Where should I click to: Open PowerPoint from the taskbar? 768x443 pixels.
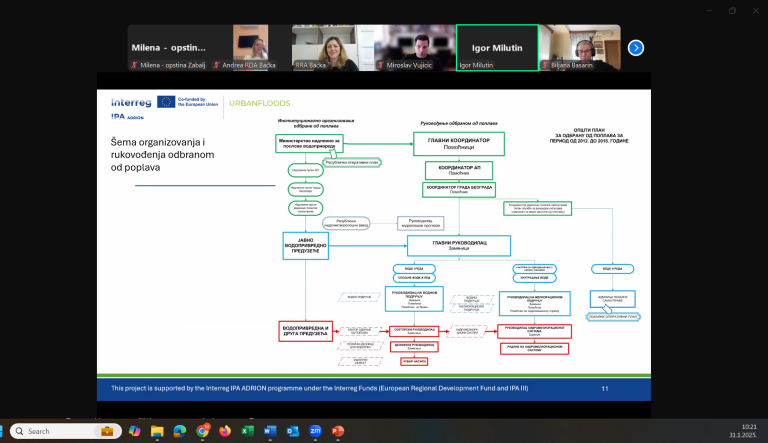coord(338,431)
